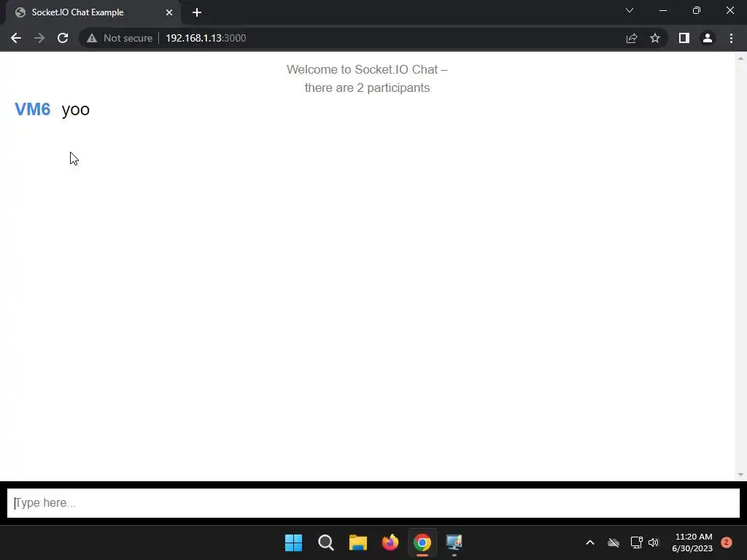747x560 pixels.
Task: Open Firefox from the taskbar
Action: [390, 542]
